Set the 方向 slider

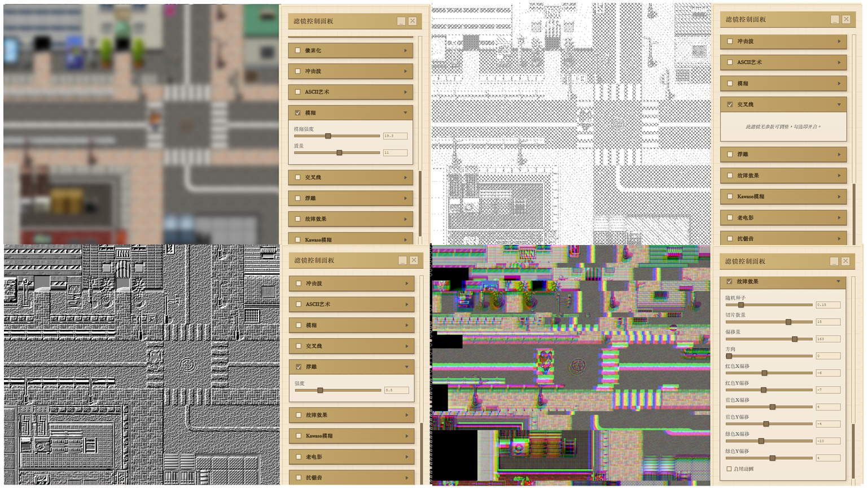tap(769, 356)
